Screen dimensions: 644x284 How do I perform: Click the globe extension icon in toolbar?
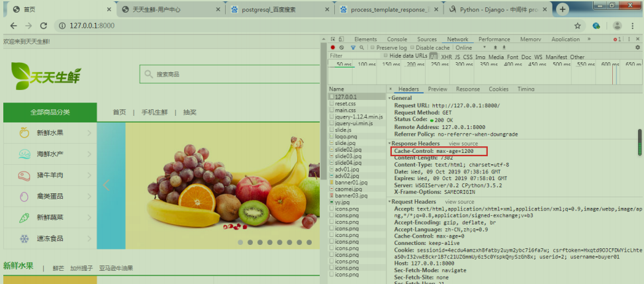pyautogui.click(x=596, y=26)
